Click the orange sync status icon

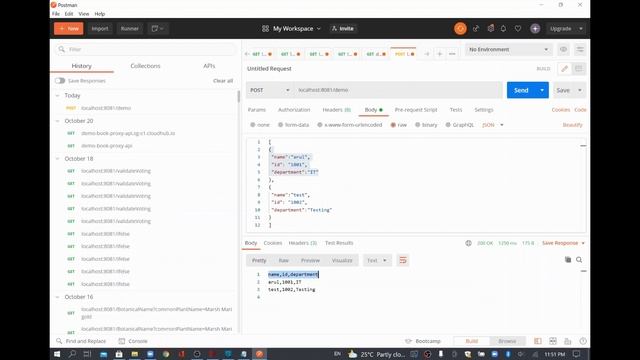pyautogui.click(x=460, y=29)
